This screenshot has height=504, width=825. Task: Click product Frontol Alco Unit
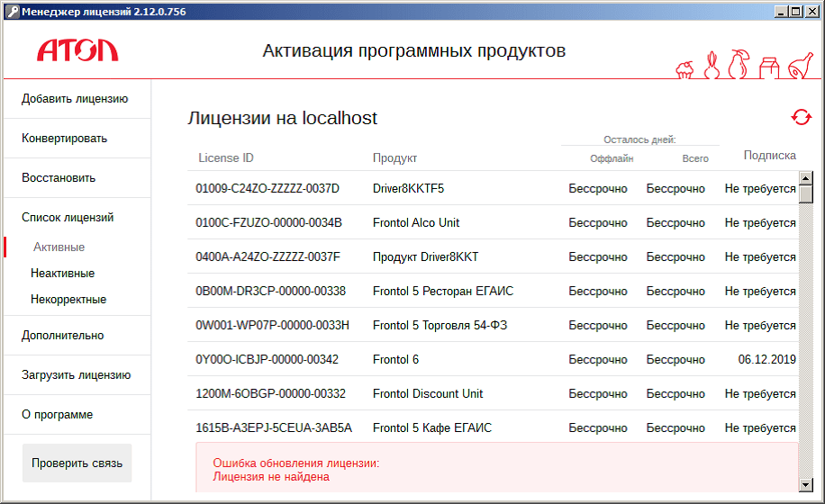pyautogui.click(x=416, y=223)
